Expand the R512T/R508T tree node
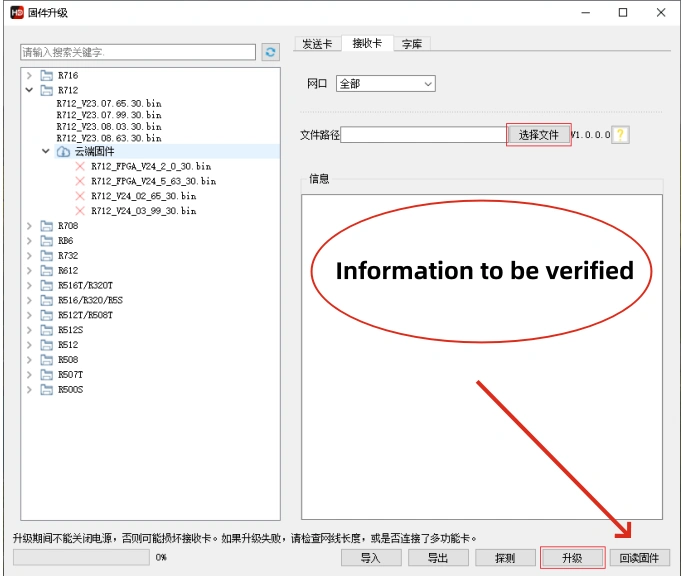Screen dimensions: 682x576 click(x=29, y=315)
